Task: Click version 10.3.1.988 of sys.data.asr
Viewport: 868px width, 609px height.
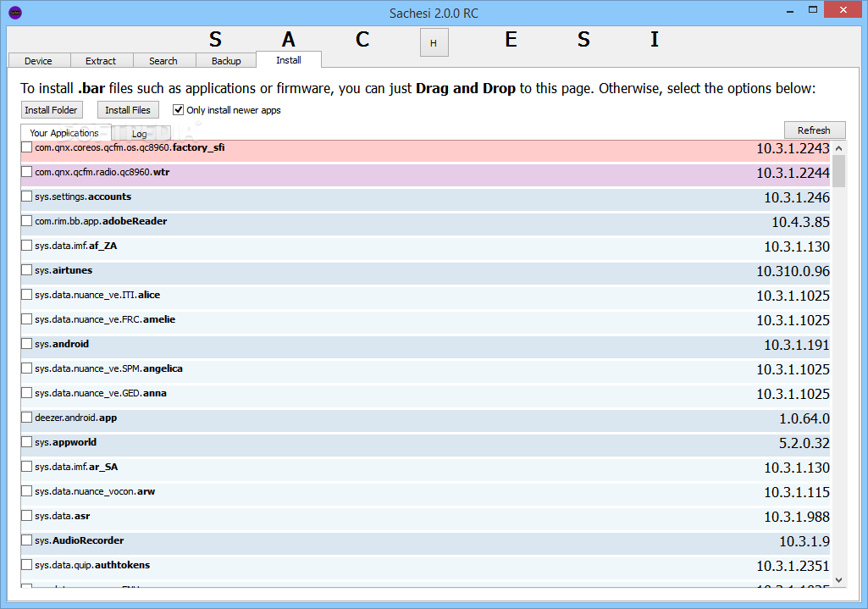Action: coord(797,517)
